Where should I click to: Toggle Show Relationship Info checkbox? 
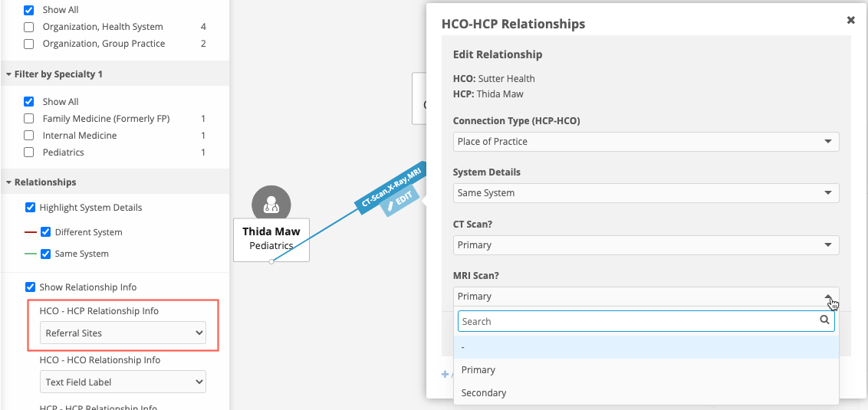[31, 287]
